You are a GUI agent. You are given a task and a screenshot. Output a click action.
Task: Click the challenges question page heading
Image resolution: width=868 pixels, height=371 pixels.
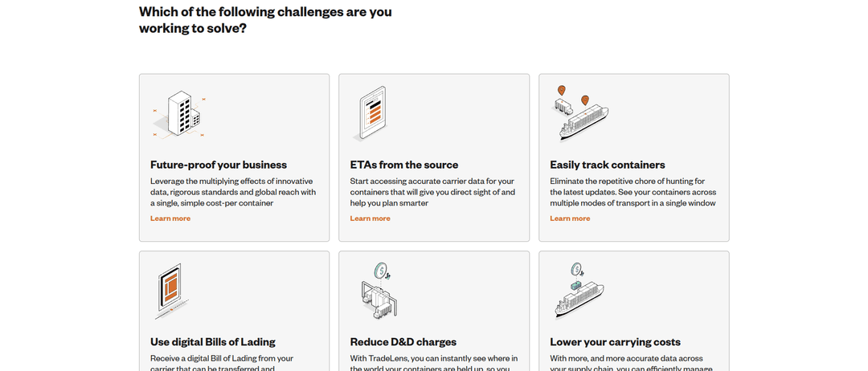pyautogui.click(x=265, y=19)
